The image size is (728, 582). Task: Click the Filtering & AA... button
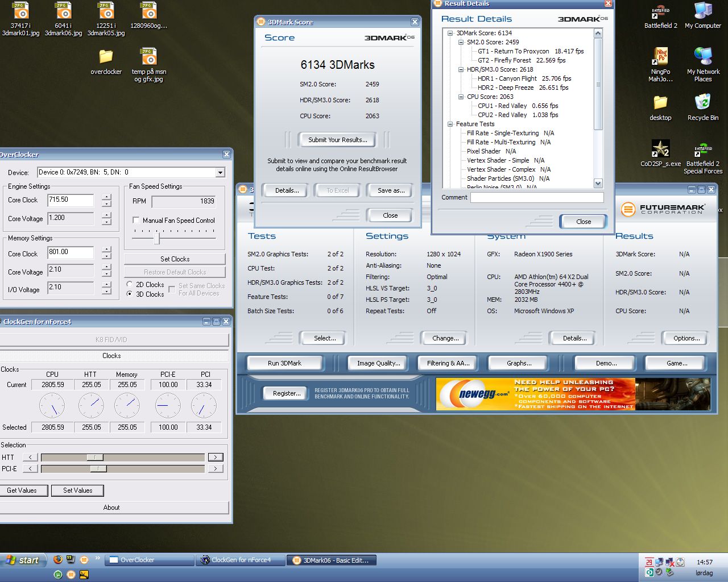[448, 363]
